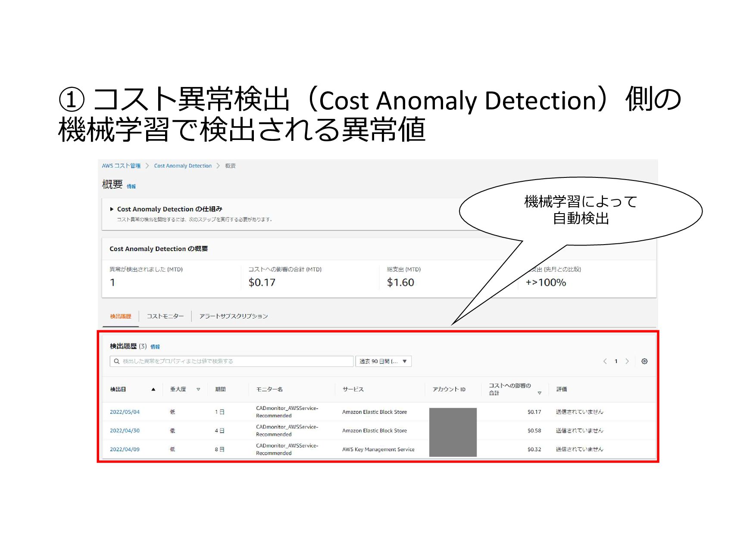Open table preferences with the gear icon
Screen dimensions: 756x534
(644, 361)
